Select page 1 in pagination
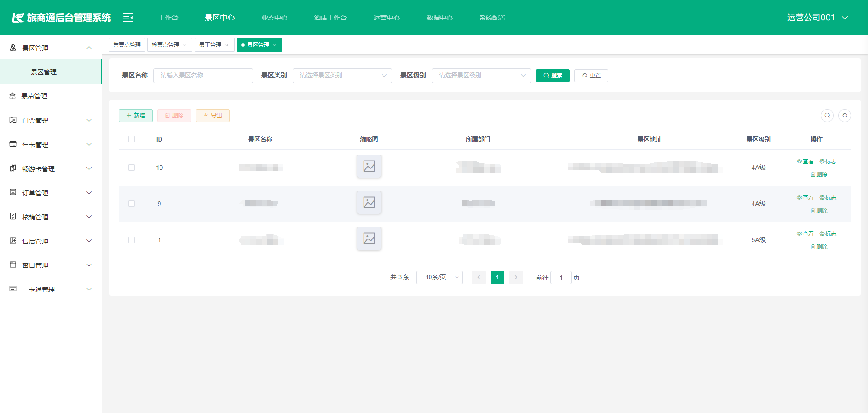This screenshot has width=868, height=413. click(498, 277)
